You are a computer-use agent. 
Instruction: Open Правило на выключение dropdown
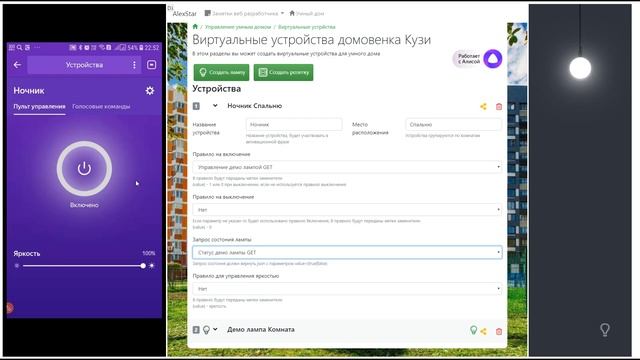[x=347, y=209]
